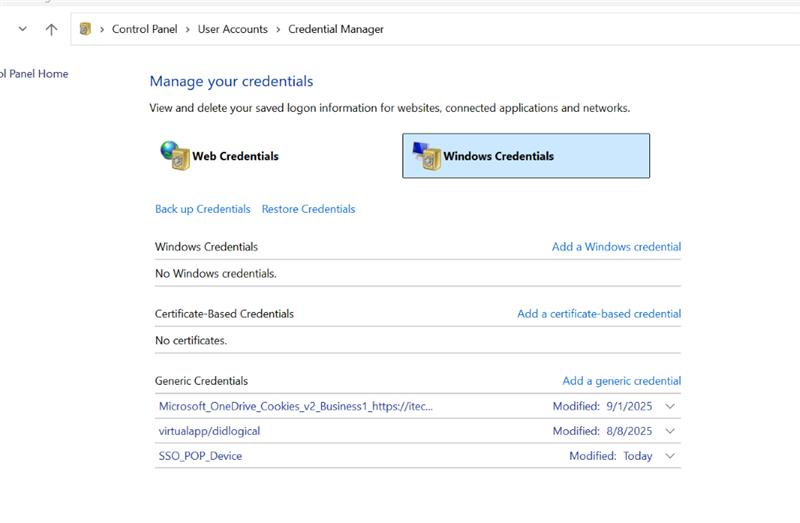Open the recent locations chevron dropdown
This screenshot has width=800, height=523.
coord(22,29)
